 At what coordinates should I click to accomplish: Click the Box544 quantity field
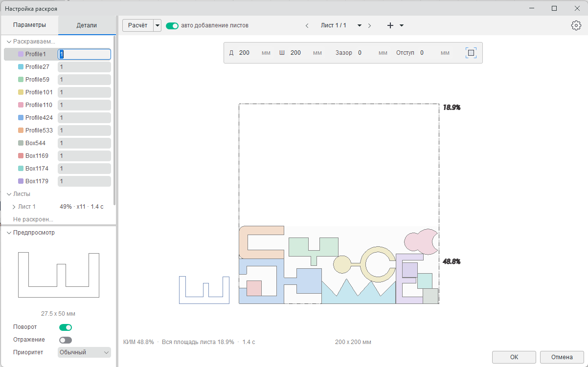pos(84,143)
